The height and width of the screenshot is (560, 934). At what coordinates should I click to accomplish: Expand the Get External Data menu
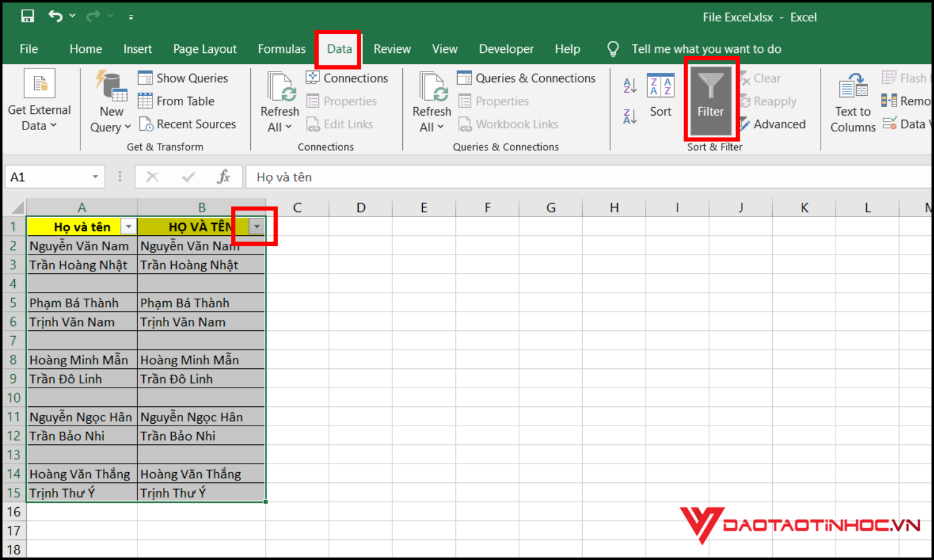39,100
